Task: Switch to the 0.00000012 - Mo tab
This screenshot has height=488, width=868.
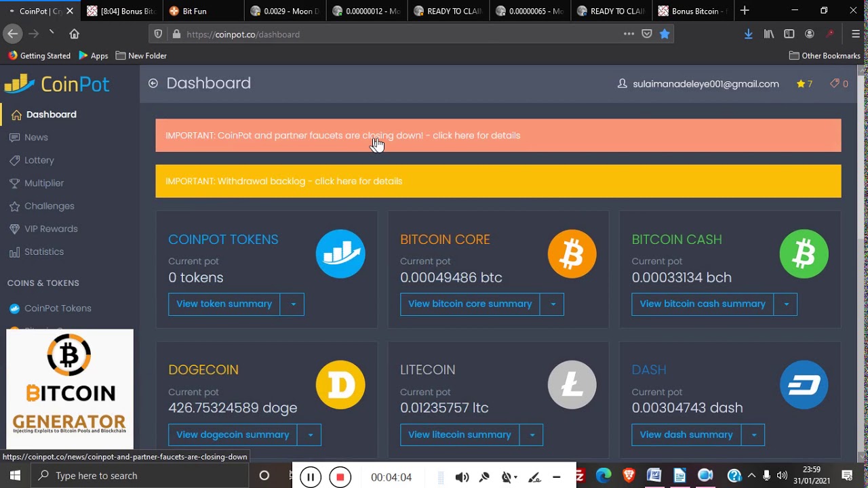Action: (x=366, y=11)
